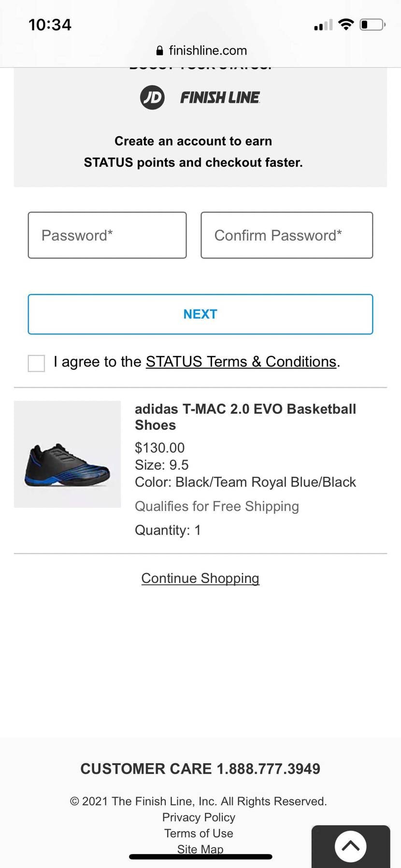Open the Privacy Policy link
401x868 pixels.
(199, 817)
